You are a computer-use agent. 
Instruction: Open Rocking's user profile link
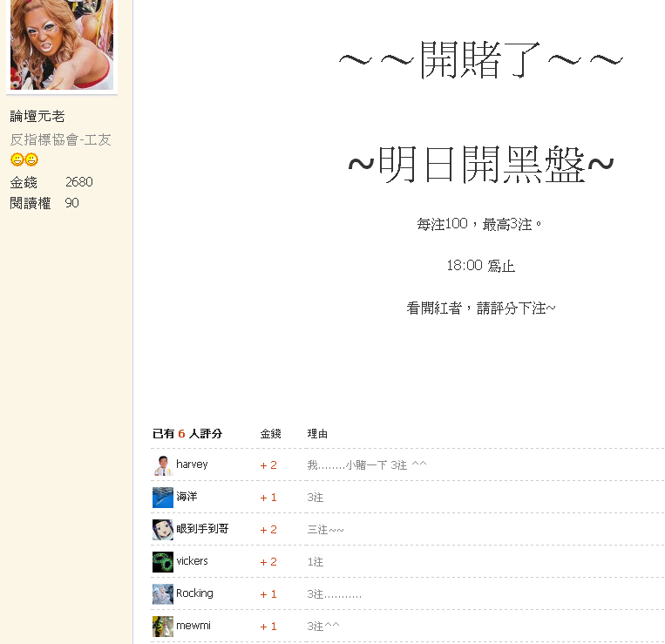(194, 593)
